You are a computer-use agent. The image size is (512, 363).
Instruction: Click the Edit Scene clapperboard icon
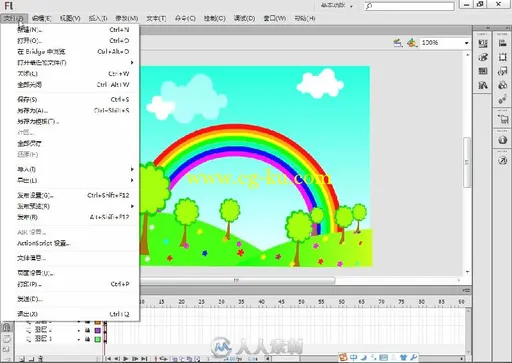tap(397, 43)
